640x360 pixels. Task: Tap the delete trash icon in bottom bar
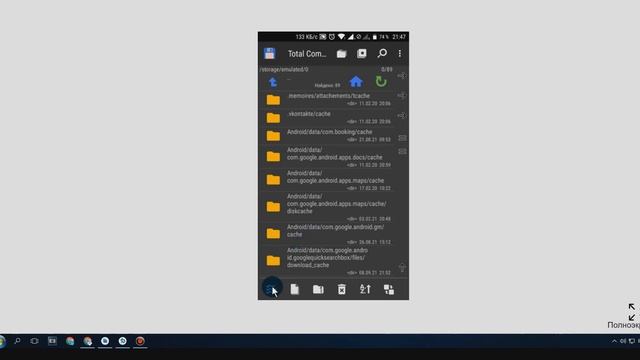click(342, 289)
